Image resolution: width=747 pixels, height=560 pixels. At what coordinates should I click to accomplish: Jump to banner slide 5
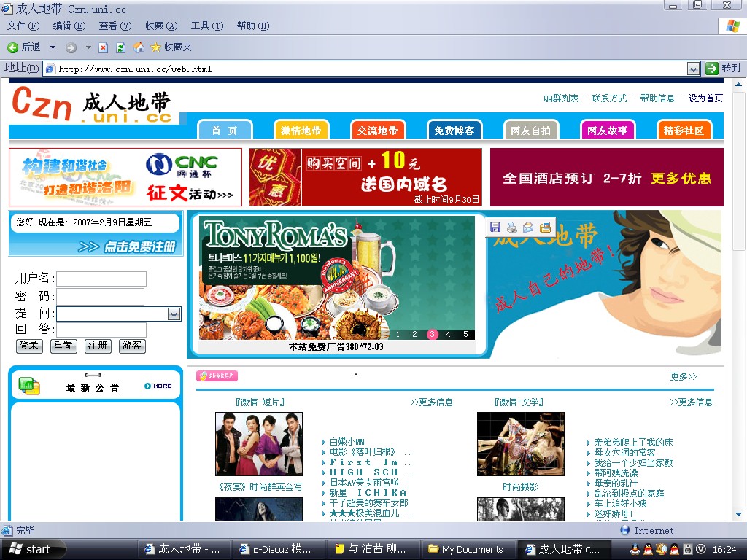point(465,334)
